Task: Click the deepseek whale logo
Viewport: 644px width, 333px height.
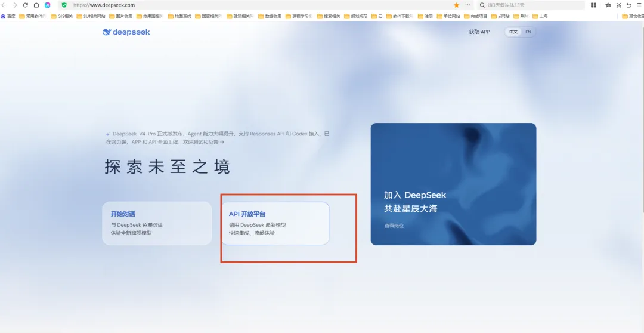Action: (x=126, y=32)
